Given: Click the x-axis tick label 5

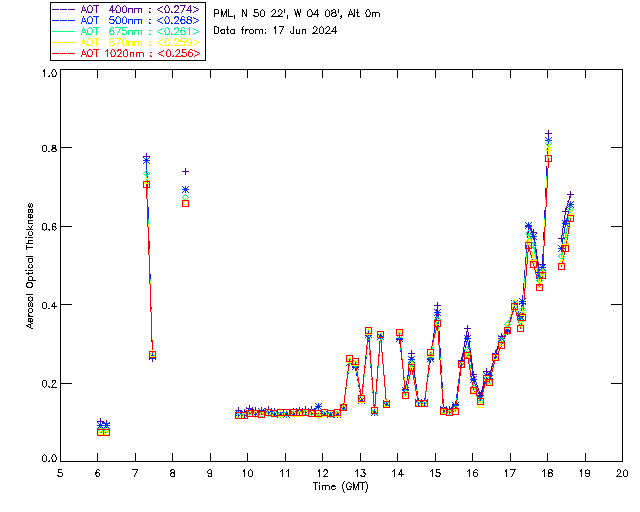Looking at the screenshot, I should 60,473.
